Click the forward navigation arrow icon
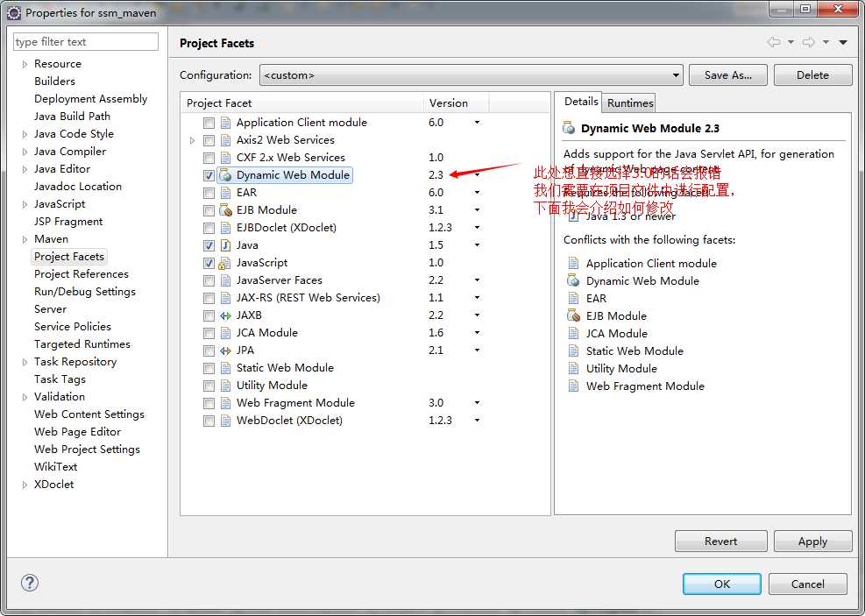Screen dimensions: 865x616 coord(808,42)
